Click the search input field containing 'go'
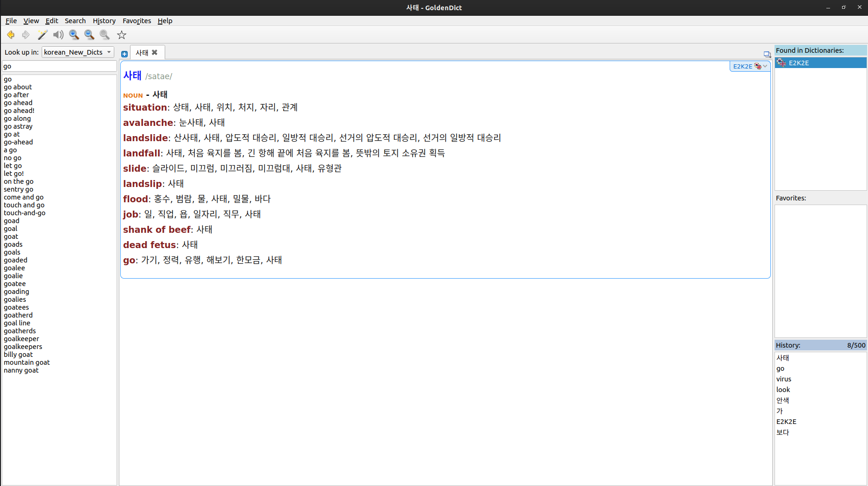This screenshot has height=486, width=868. coord(59,66)
